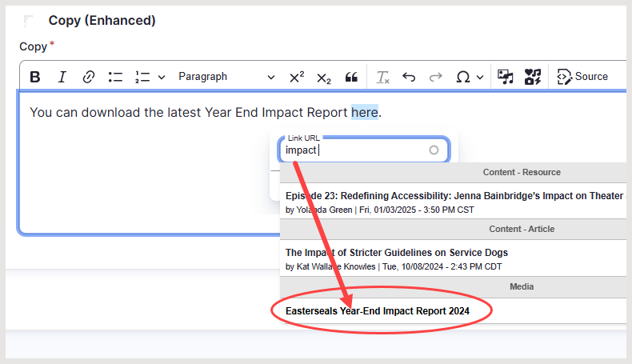Click the 'Copy' required field label
The height and width of the screenshot is (364, 632).
click(x=33, y=46)
